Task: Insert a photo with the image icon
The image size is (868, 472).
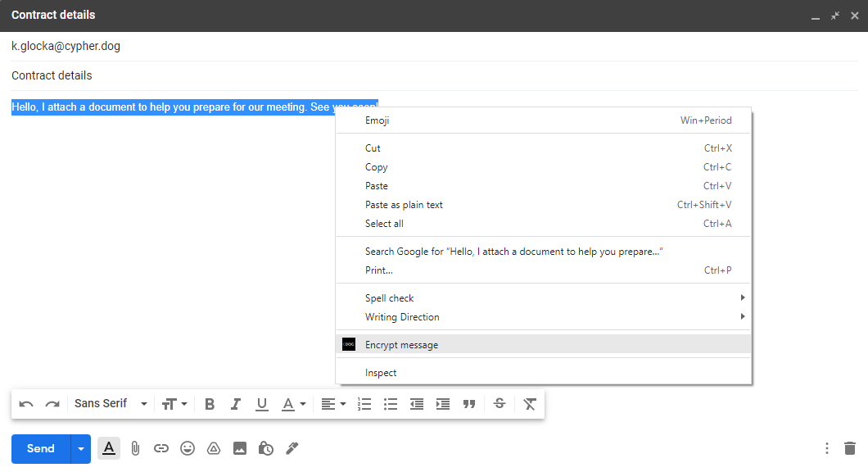Action: point(240,448)
